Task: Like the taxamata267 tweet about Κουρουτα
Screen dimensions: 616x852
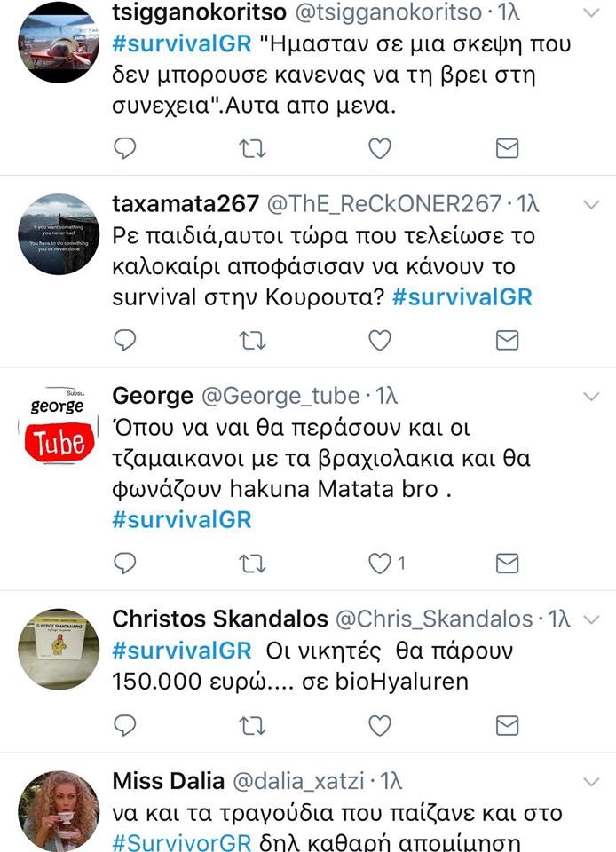Action: 380,340
